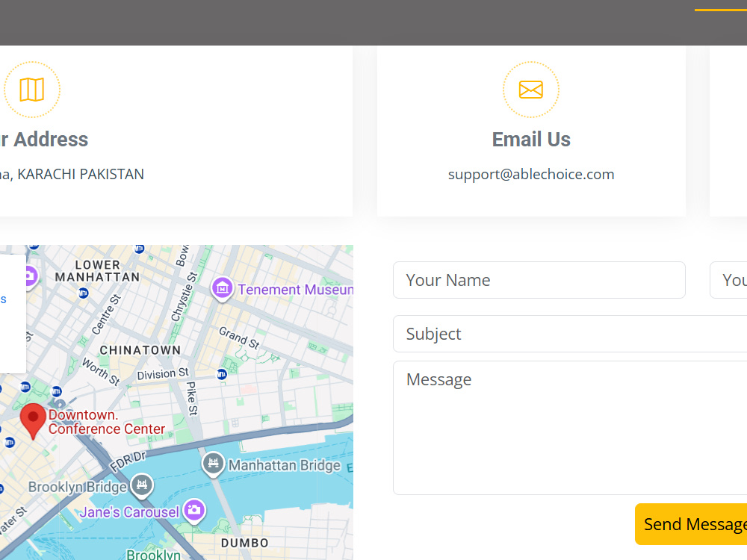Click the FDR Dr road label

coord(128,461)
